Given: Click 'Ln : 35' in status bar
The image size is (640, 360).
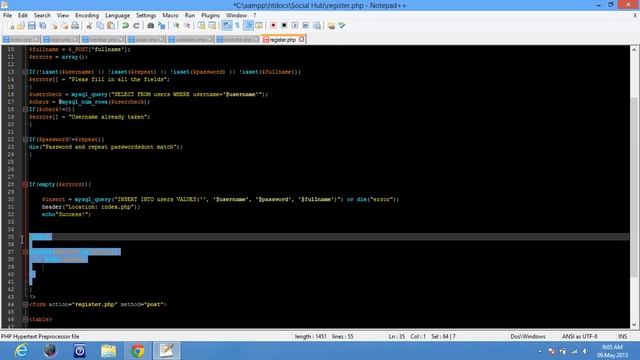Looking at the screenshot, I should [x=396, y=337].
